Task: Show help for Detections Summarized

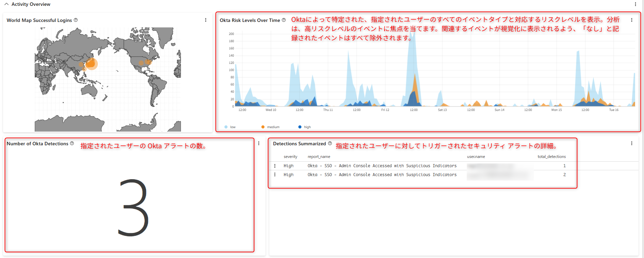Action: pyautogui.click(x=330, y=144)
